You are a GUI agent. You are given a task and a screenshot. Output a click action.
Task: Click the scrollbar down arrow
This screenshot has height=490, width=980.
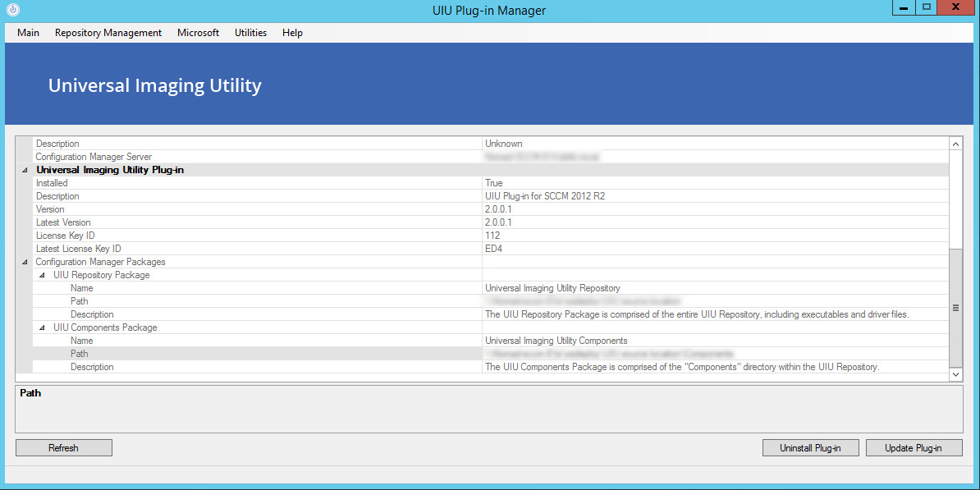point(955,373)
